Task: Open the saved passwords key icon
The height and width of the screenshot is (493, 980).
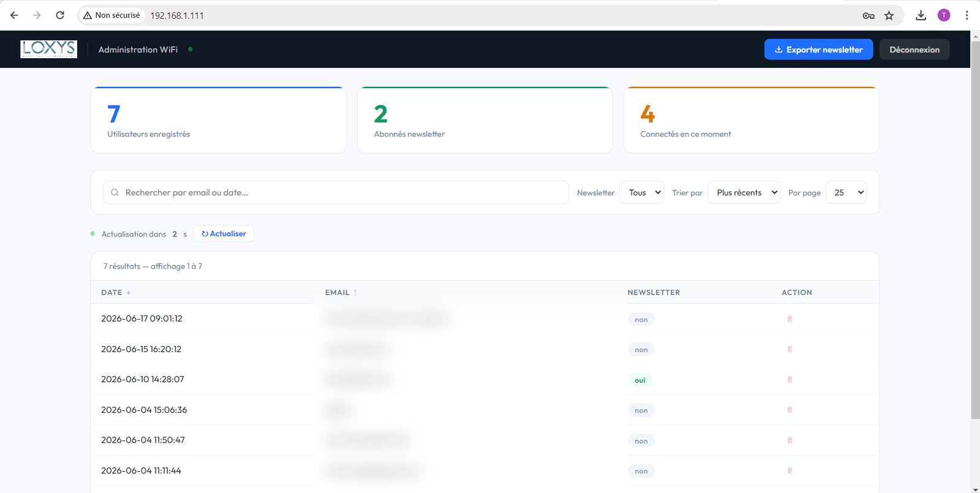Action: pos(869,15)
